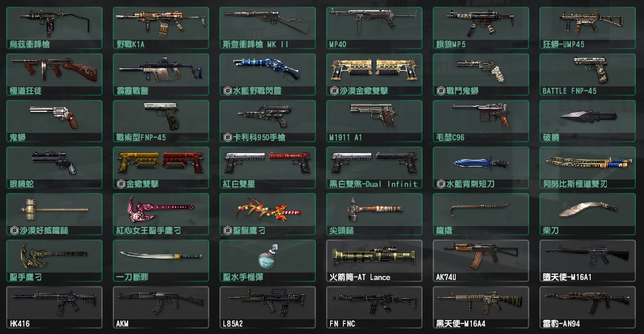Select the 墮天使-M16A1 rifle item

[587, 261]
